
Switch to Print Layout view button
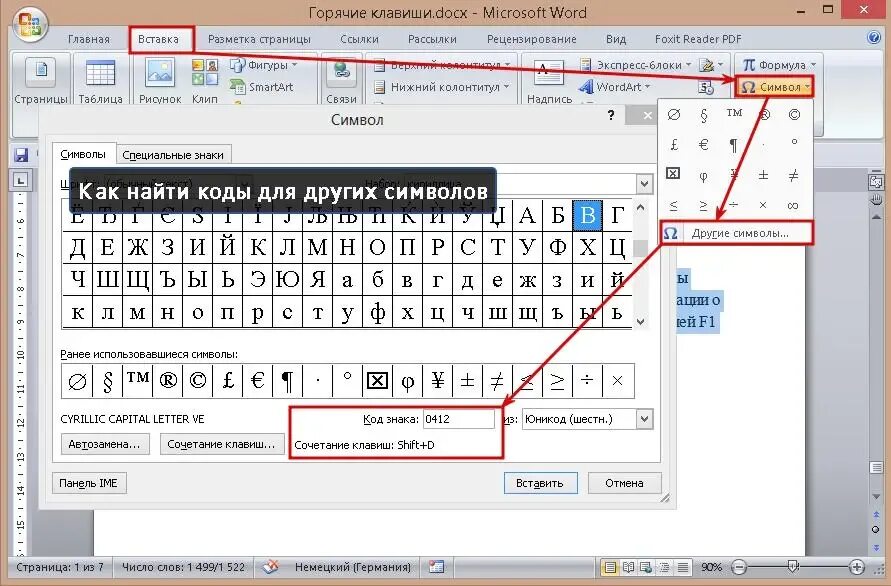pyautogui.click(x=610, y=567)
